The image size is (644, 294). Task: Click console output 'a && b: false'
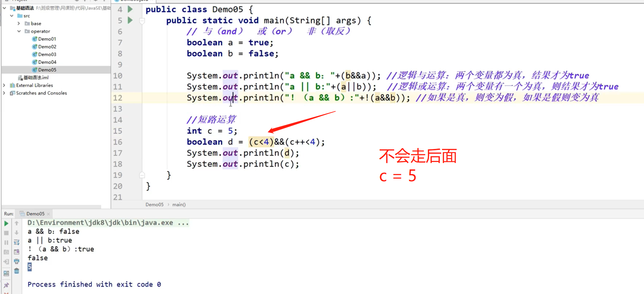pyautogui.click(x=53, y=231)
